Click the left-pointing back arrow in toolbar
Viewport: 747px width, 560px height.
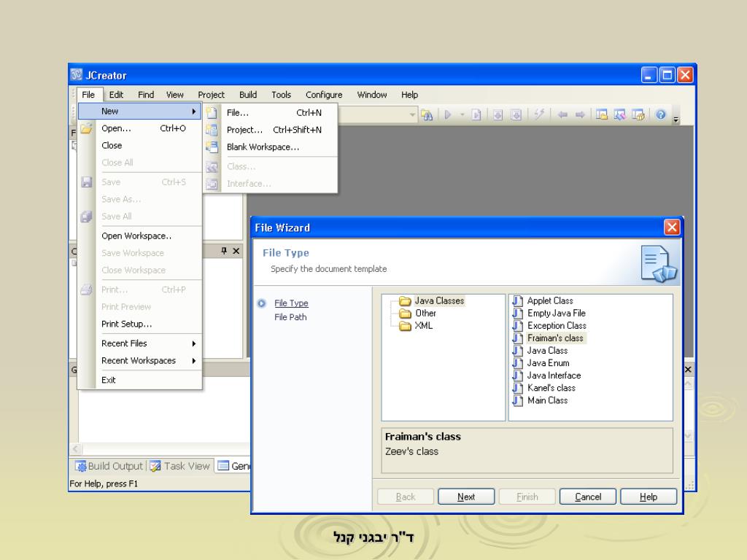click(x=562, y=114)
